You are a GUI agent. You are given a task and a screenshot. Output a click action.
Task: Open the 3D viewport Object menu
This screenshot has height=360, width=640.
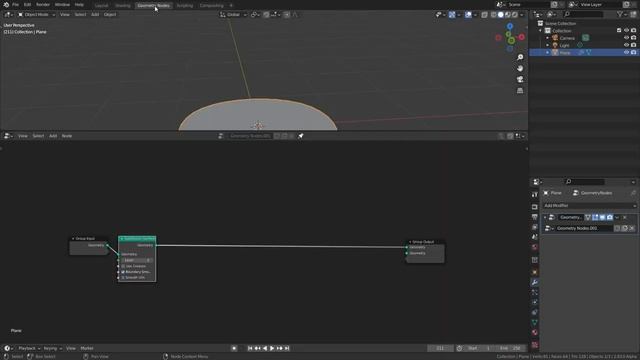[110, 15]
